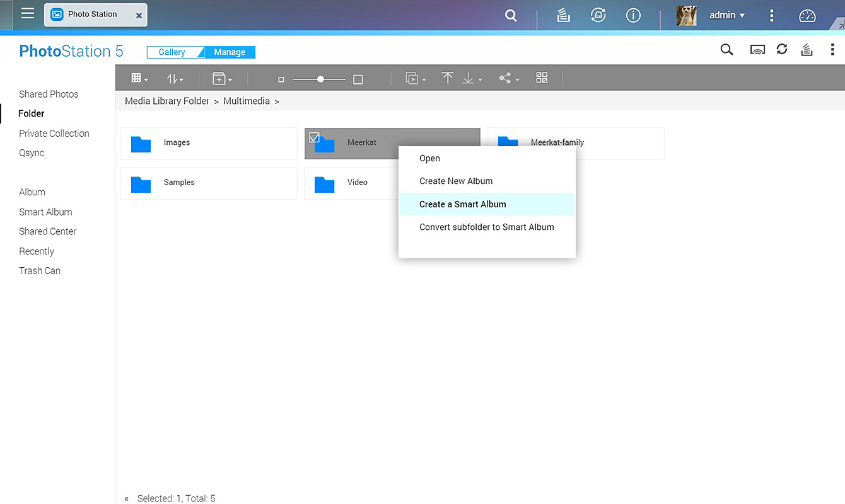
Task: Collapse sidebar with double-chevron at bottom
Action: (x=126, y=498)
